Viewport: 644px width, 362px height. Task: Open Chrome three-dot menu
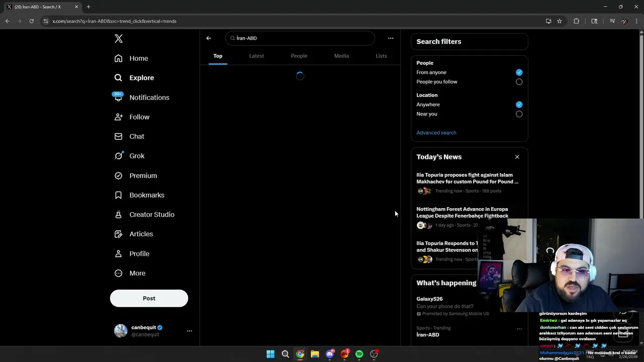(637, 21)
